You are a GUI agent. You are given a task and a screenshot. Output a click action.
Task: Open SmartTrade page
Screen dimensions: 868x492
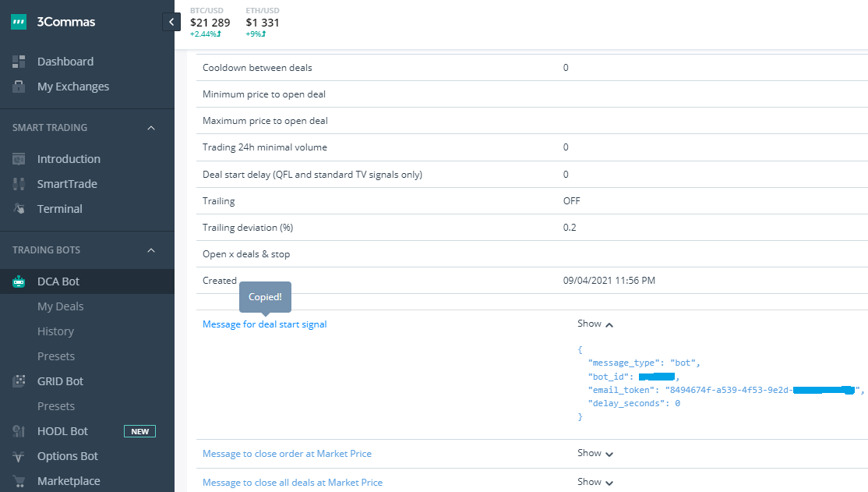pyautogui.click(x=67, y=184)
